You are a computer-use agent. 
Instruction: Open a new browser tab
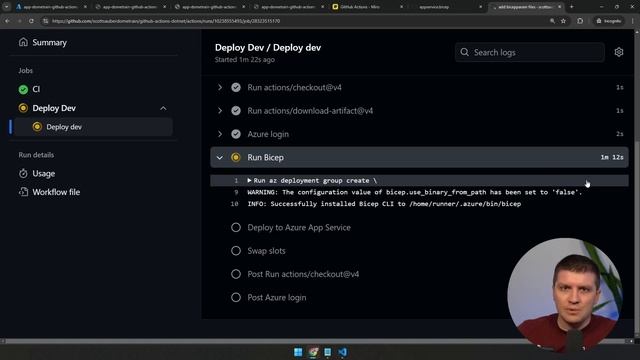pos(571,7)
